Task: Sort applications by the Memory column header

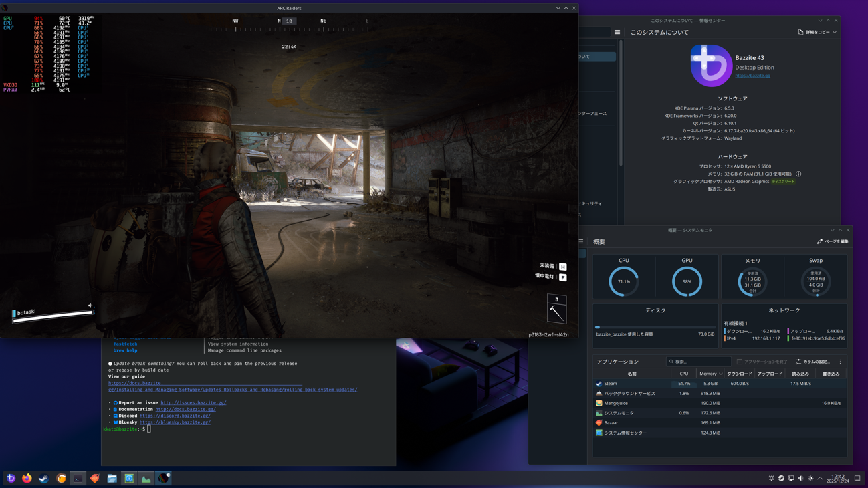Action: pos(710,374)
